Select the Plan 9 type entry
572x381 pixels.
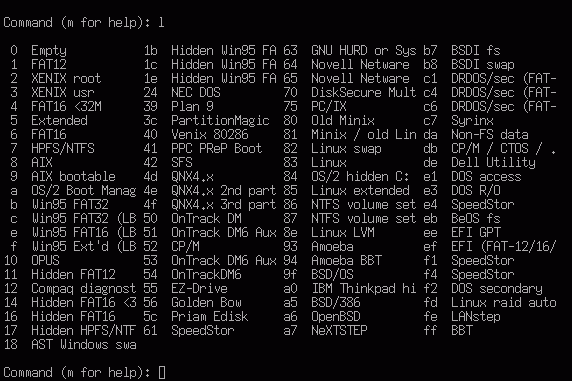[192, 107]
